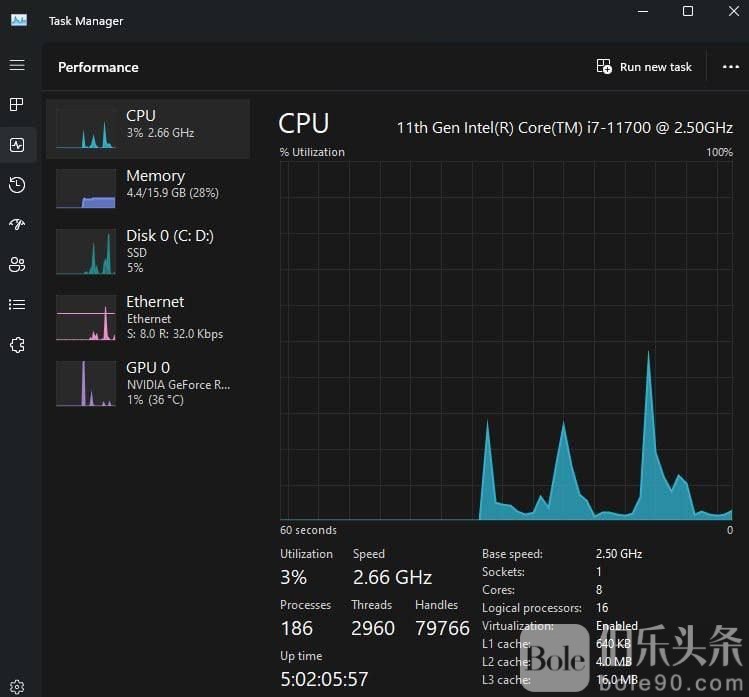
Task: Click the Task Manager app icon
Action: point(19,21)
